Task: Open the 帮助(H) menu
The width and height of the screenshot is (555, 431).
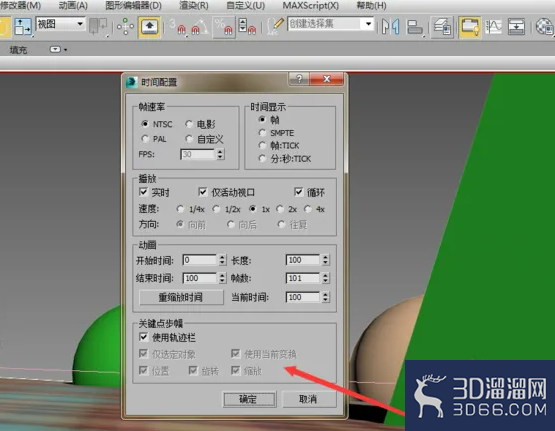Action: point(371,6)
